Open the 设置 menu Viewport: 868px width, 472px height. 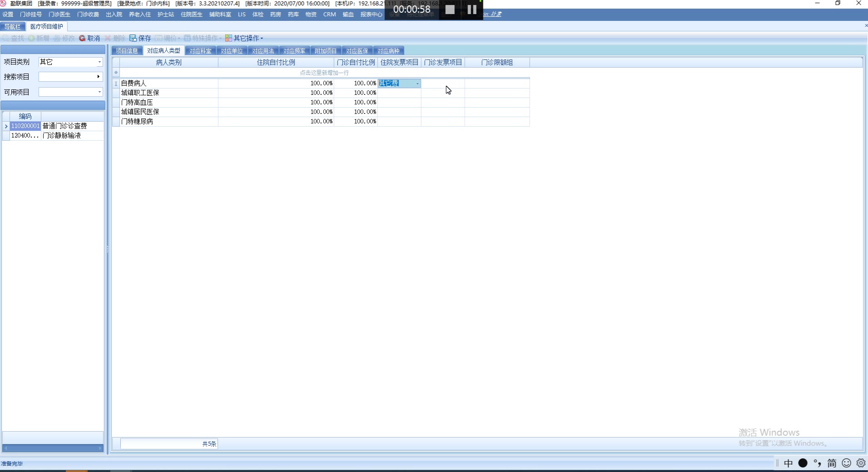(x=8, y=15)
